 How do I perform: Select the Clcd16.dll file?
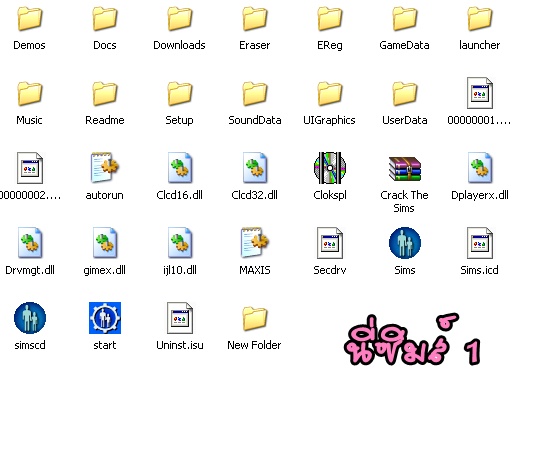(180, 168)
